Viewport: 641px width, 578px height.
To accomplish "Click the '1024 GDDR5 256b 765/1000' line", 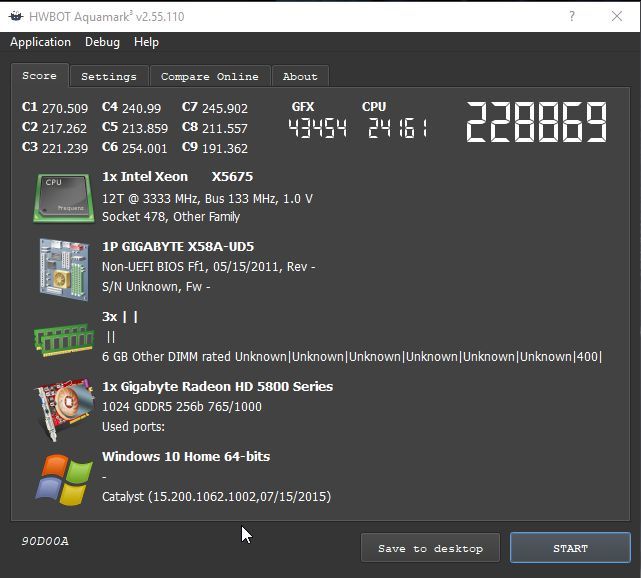I will pyautogui.click(x=182, y=407).
